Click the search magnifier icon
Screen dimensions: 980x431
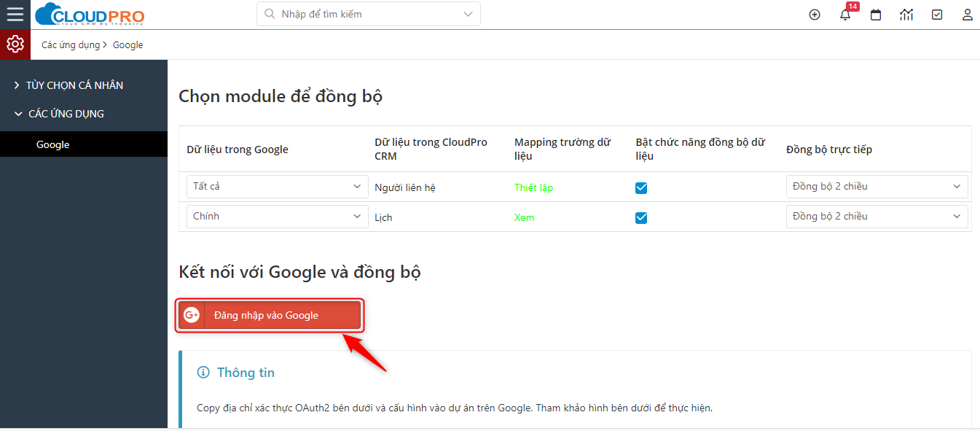(270, 14)
